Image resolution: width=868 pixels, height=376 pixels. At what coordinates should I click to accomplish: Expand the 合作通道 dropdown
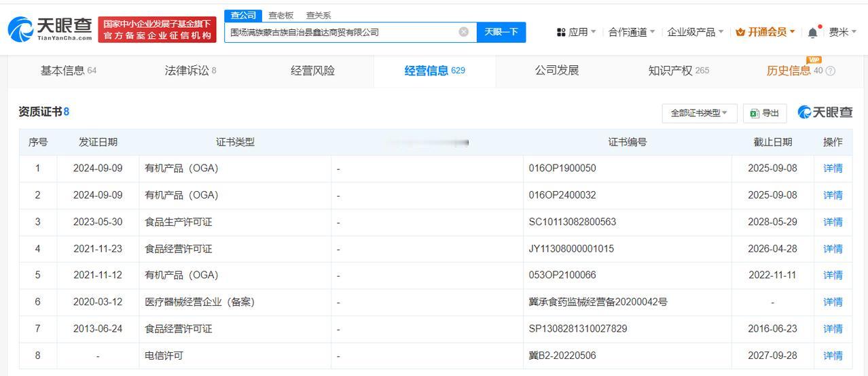tap(632, 32)
